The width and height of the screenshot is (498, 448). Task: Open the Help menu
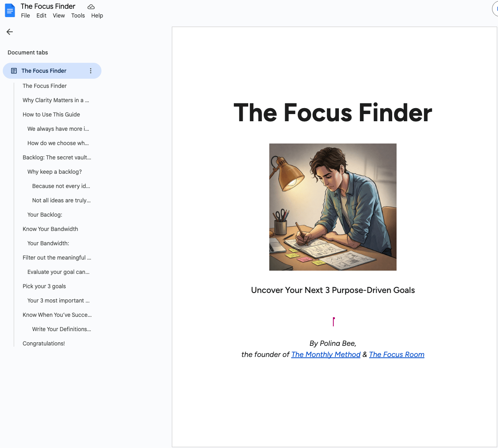coord(97,16)
